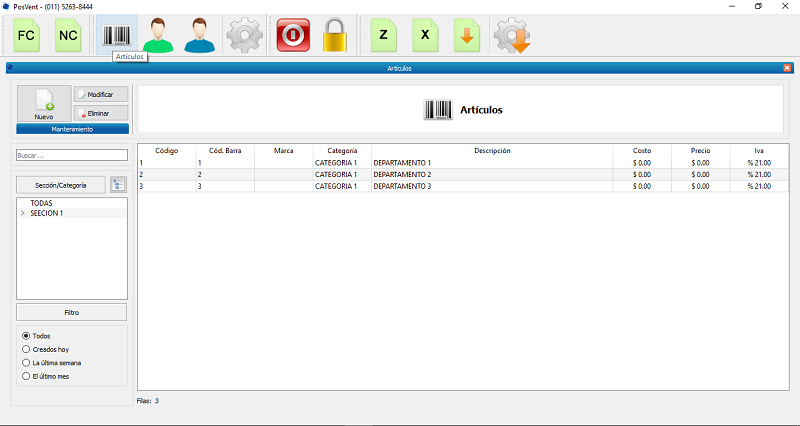Open the blue-shirt person icon
The height and width of the screenshot is (426, 800).
coord(199,35)
